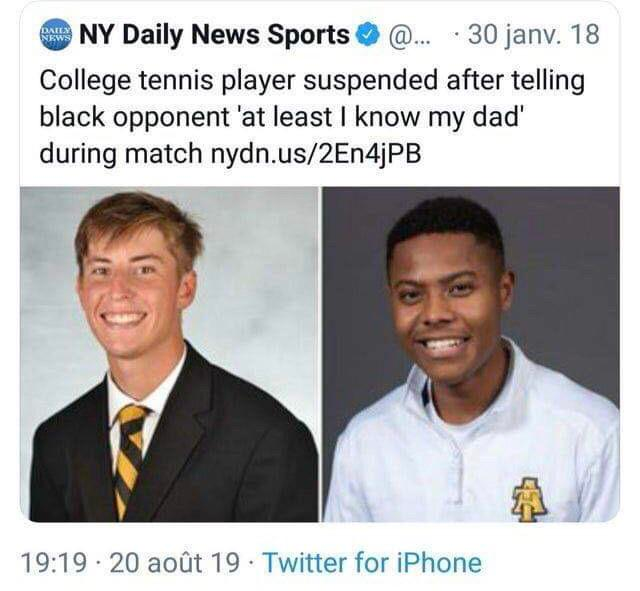Open left photo of player in black suit
Viewport: 640px width, 591px height.
[170, 354]
